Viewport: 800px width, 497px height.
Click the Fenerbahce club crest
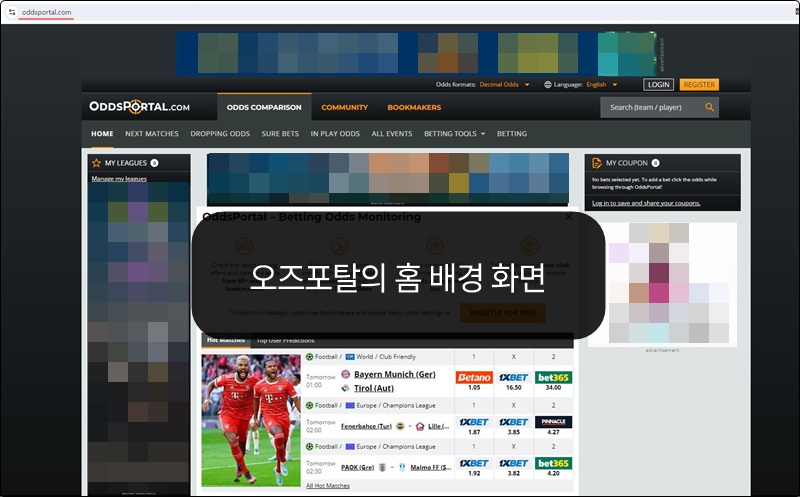coord(400,426)
